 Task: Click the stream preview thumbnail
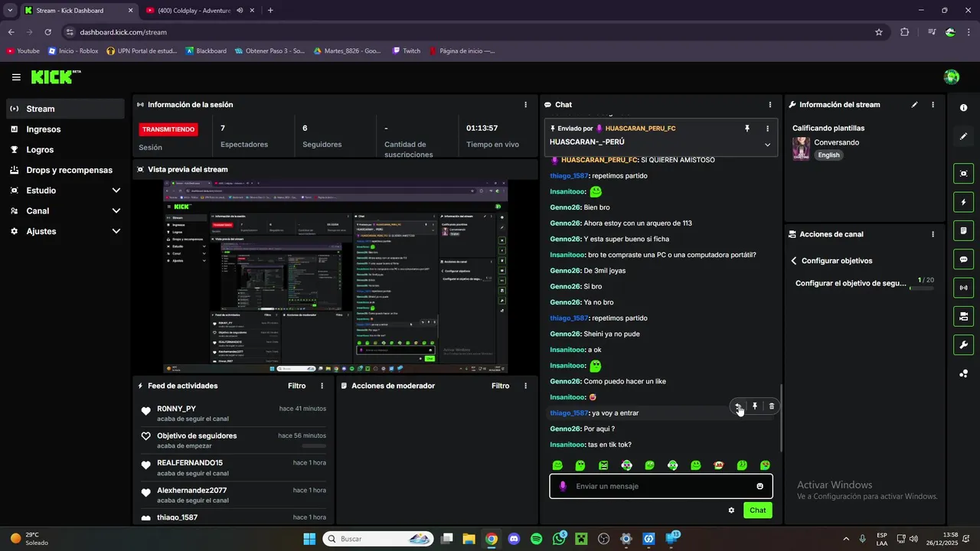tap(335, 277)
